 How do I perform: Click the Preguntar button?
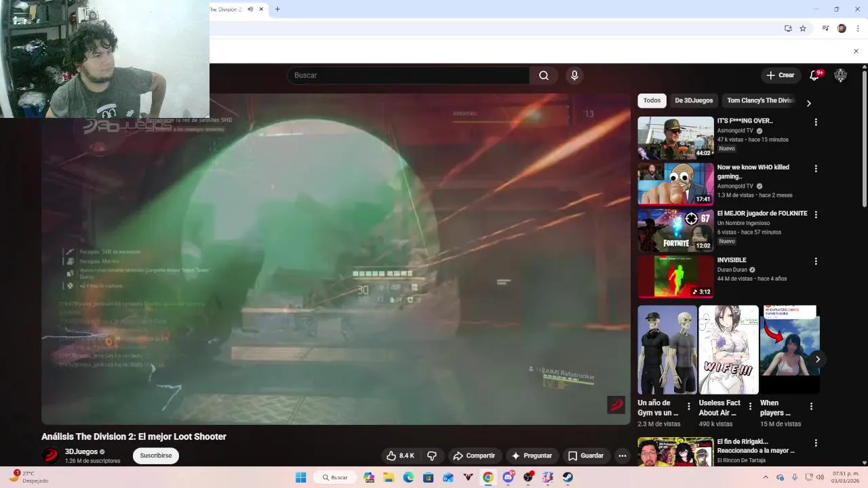[x=532, y=455]
